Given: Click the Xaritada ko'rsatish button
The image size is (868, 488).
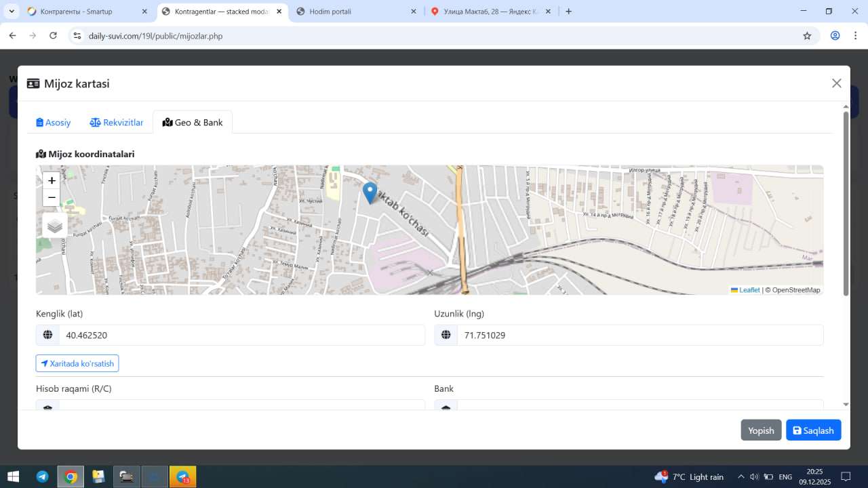Looking at the screenshot, I should click(x=77, y=363).
